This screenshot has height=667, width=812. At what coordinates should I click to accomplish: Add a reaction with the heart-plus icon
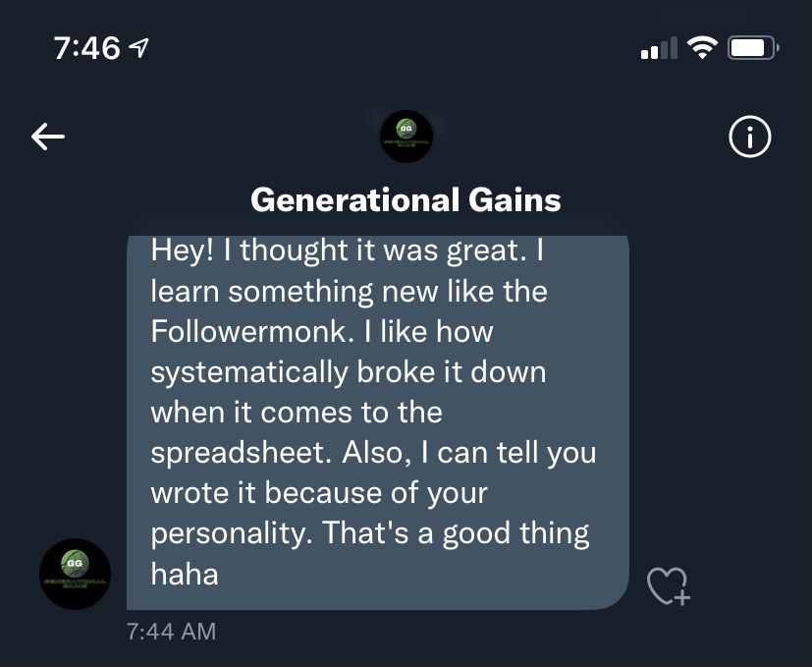(x=669, y=585)
